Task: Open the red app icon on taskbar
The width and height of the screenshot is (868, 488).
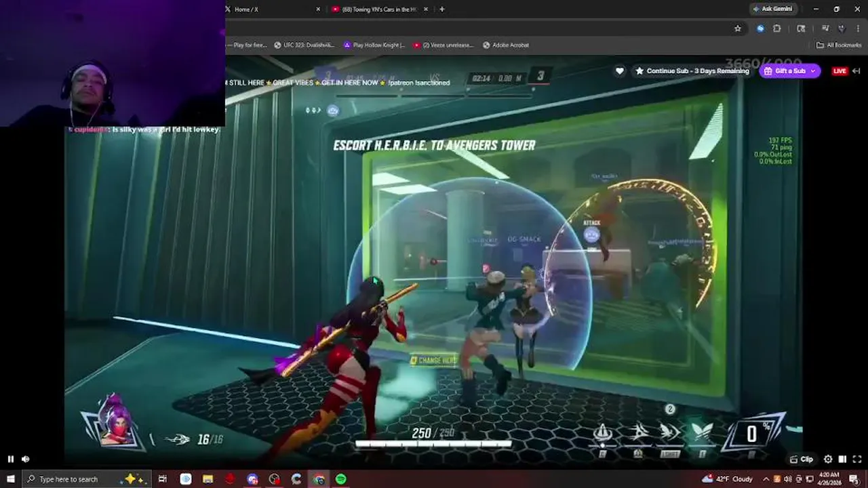Action: pos(230,479)
